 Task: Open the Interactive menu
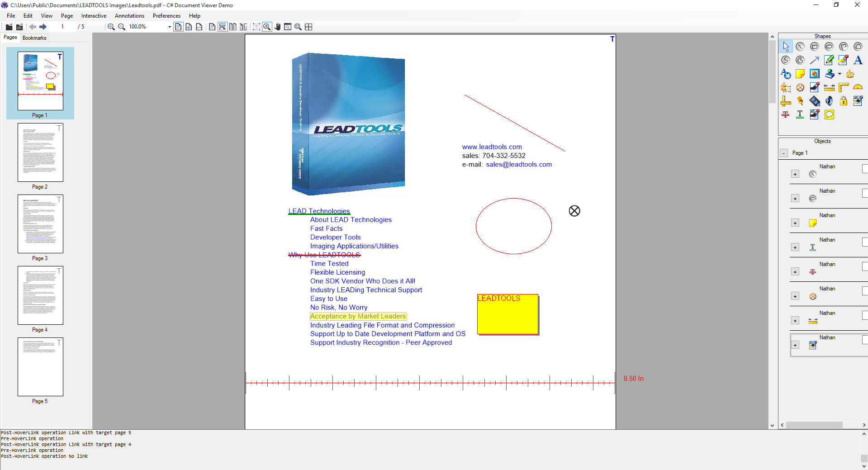94,16
